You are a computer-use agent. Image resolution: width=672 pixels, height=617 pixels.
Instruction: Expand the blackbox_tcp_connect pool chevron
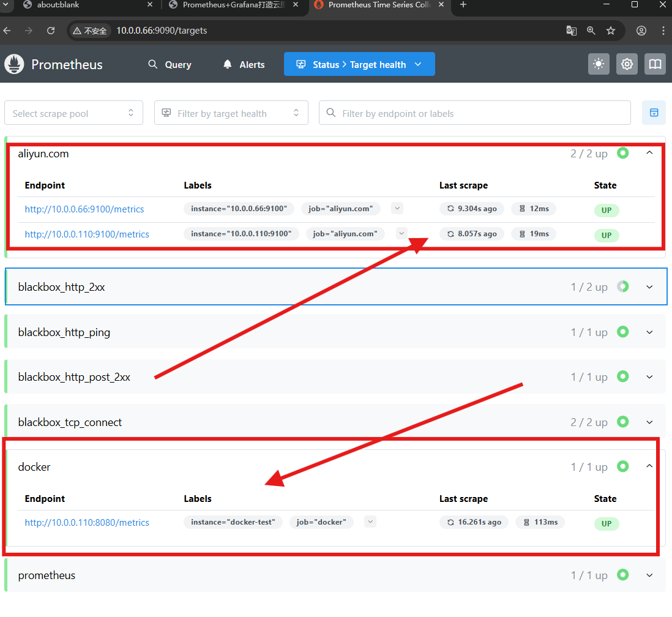[x=649, y=422]
